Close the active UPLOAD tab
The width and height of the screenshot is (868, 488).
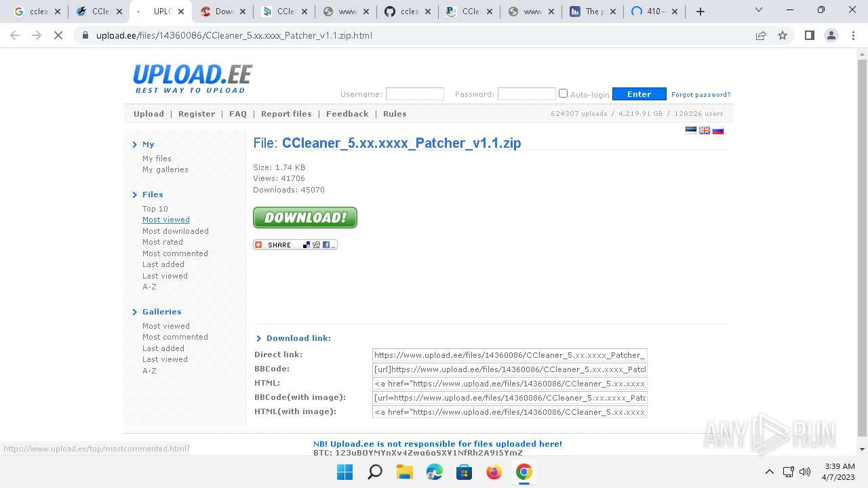(x=181, y=12)
